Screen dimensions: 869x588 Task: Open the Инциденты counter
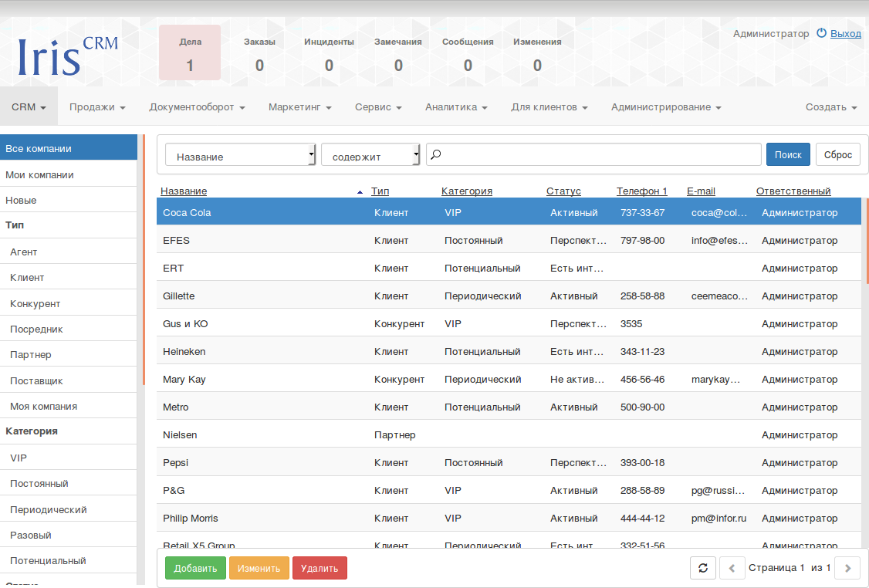click(329, 54)
